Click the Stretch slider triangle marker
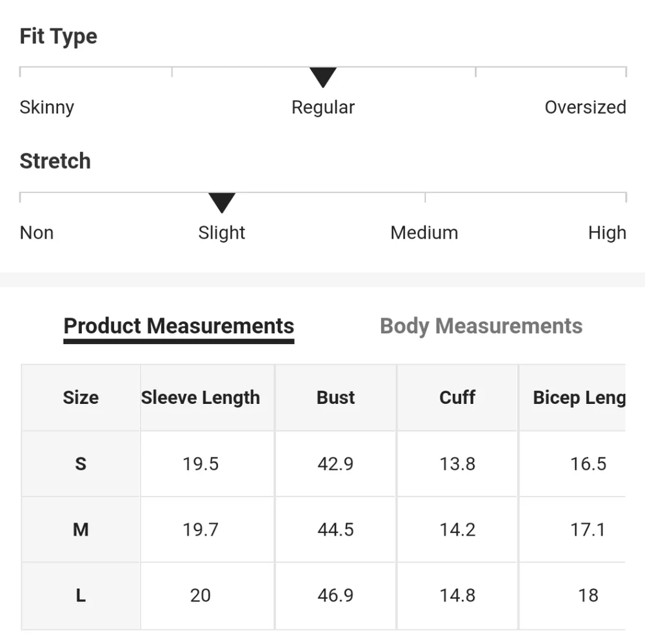645x644 pixels. [222, 203]
